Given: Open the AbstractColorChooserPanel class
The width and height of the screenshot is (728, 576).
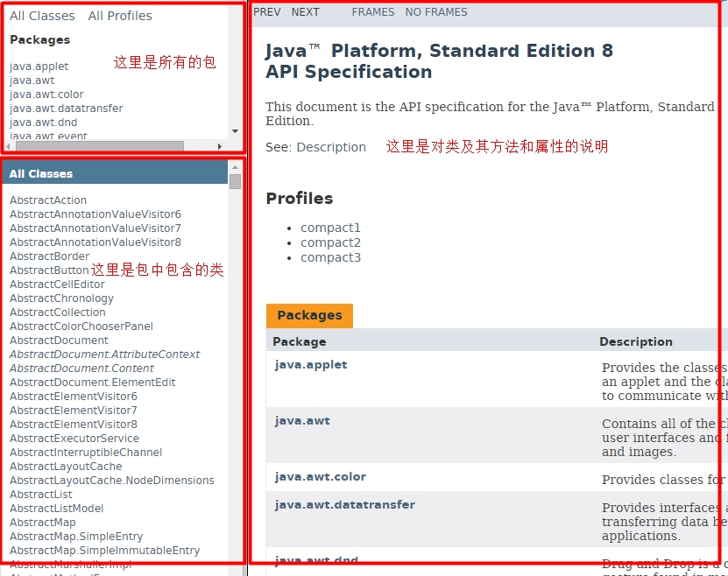Looking at the screenshot, I should pyautogui.click(x=81, y=326).
